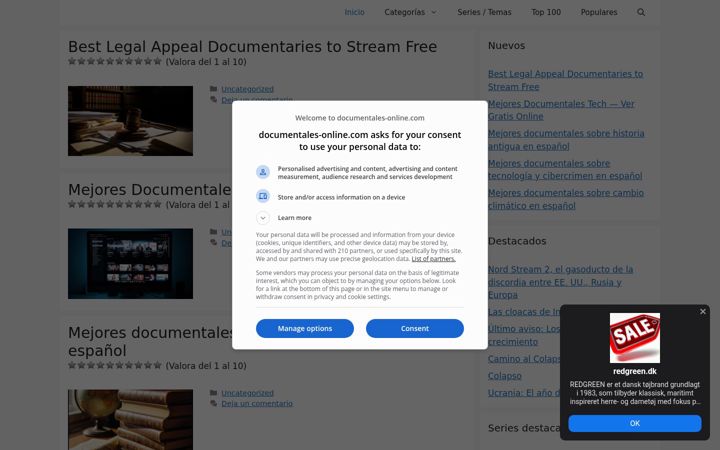Rate the Legal Appeal post with star rating
Image resolution: width=720 pixels, height=450 pixels.
coord(115,61)
